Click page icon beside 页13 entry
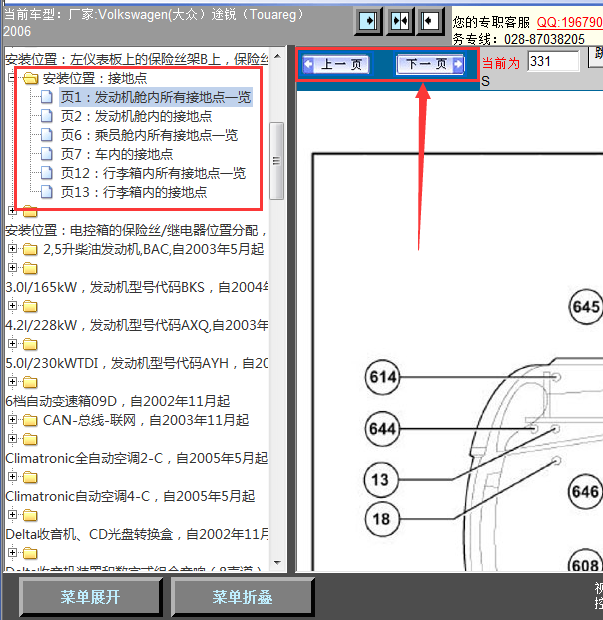The height and width of the screenshot is (620, 603). click(47, 192)
